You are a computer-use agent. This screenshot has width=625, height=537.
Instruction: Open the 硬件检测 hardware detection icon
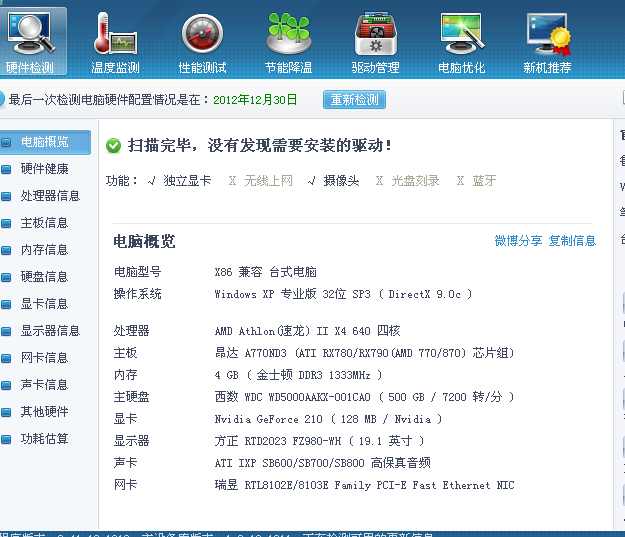(x=31, y=41)
